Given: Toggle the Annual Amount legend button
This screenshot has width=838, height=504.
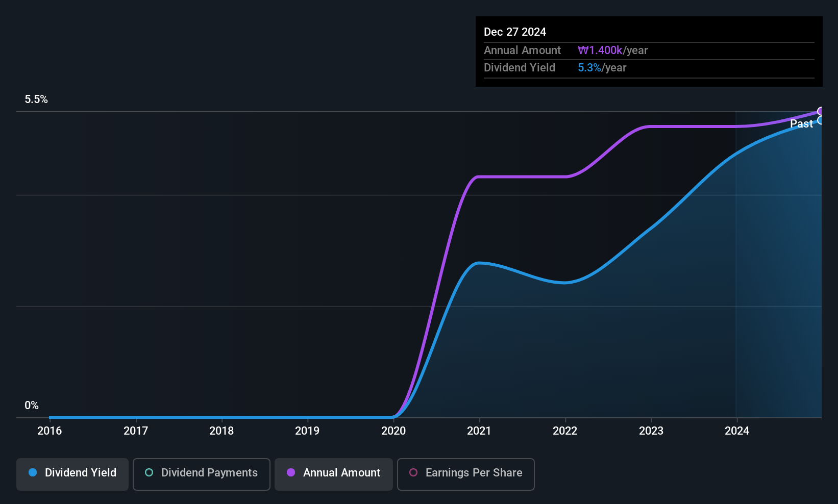Looking at the screenshot, I should pos(333,474).
